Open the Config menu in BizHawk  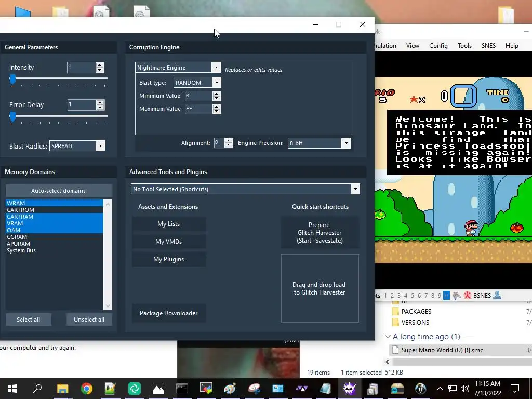tap(438, 46)
